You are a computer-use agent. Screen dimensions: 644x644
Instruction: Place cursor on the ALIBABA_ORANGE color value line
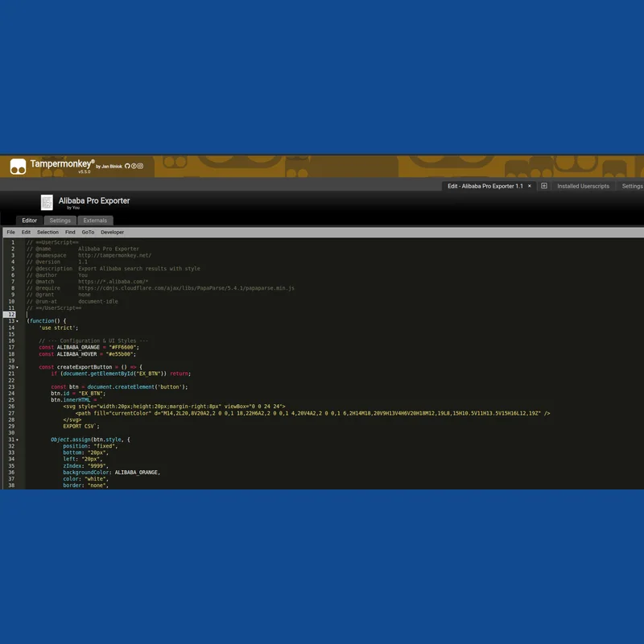pos(89,348)
